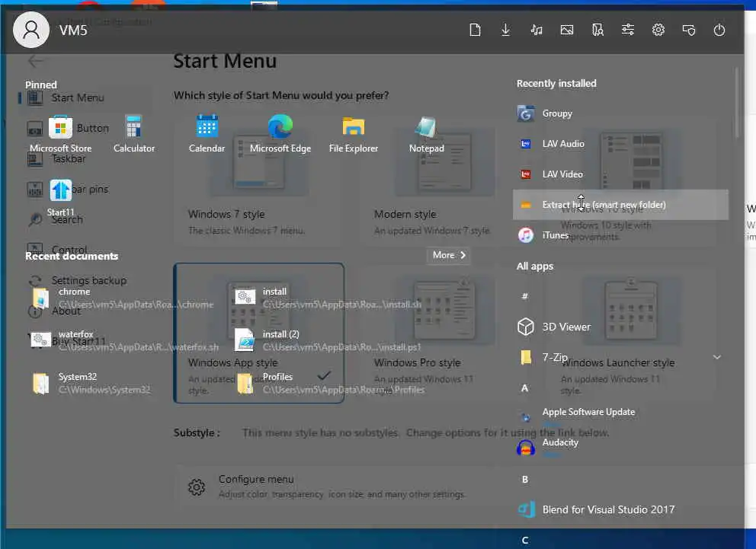Open iTunes from Recently installed

coord(620,235)
